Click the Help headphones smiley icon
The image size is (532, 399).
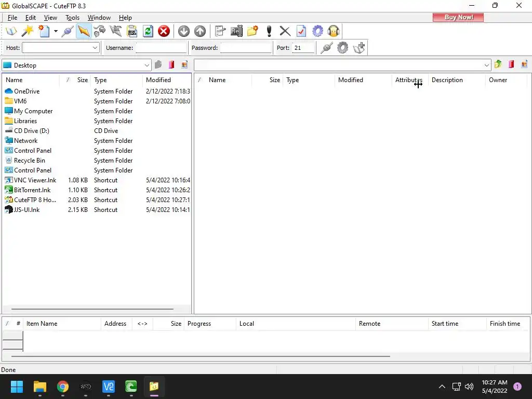click(334, 31)
